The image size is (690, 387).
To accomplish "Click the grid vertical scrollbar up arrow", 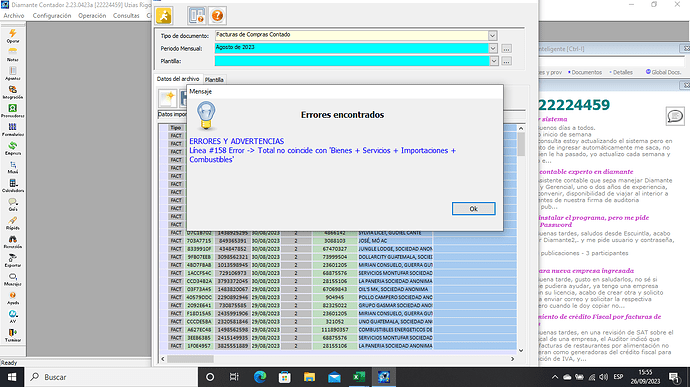I will tap(521, 129).
